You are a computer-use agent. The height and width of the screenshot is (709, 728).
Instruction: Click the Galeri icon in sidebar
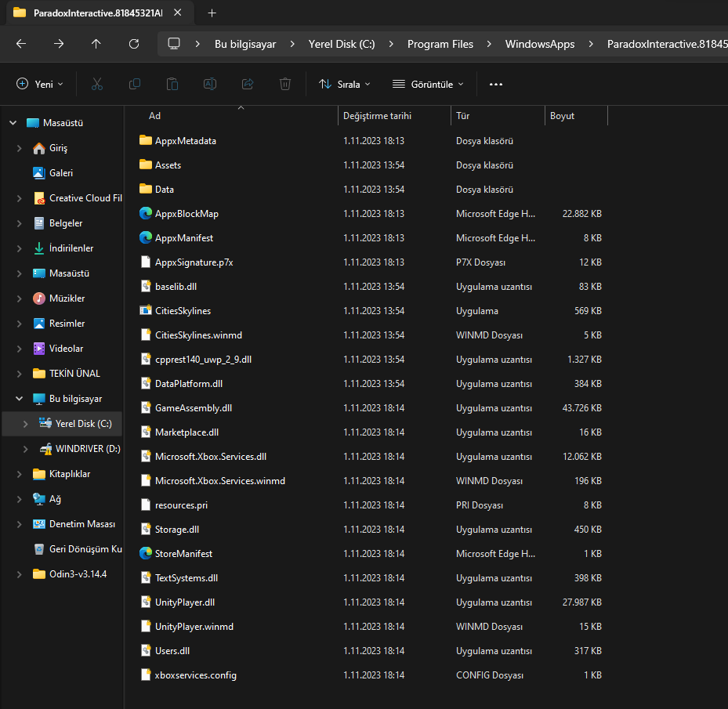click(x=39, y=173)
